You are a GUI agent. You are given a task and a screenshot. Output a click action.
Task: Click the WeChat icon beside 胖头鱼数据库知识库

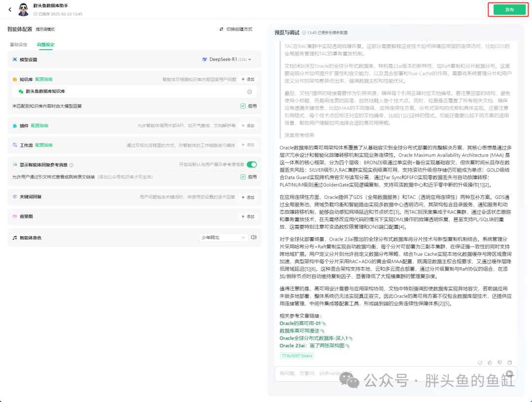[21, 92]
